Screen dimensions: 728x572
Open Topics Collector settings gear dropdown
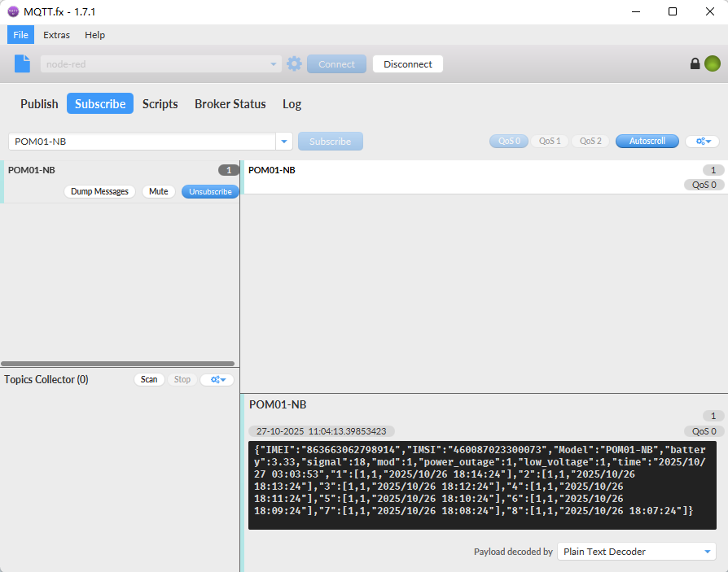coord(217,379)
